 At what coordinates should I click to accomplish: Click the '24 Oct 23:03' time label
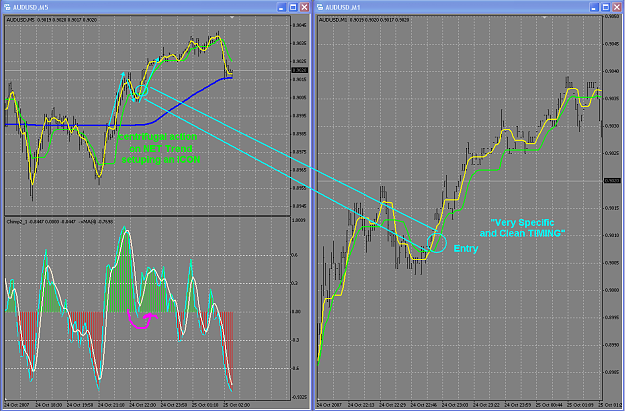tap(455, 405)
